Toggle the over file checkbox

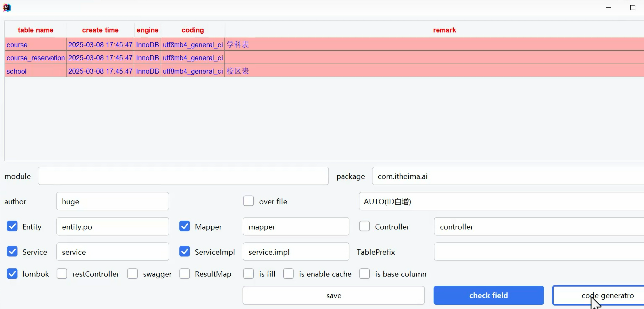(248, 201)
